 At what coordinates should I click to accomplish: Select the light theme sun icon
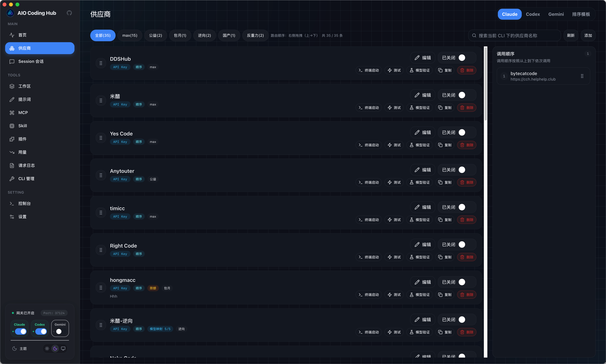[x=47, y=349]
